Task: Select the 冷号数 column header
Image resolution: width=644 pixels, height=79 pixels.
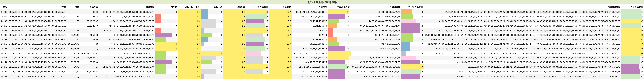Action: click(174, 7)
